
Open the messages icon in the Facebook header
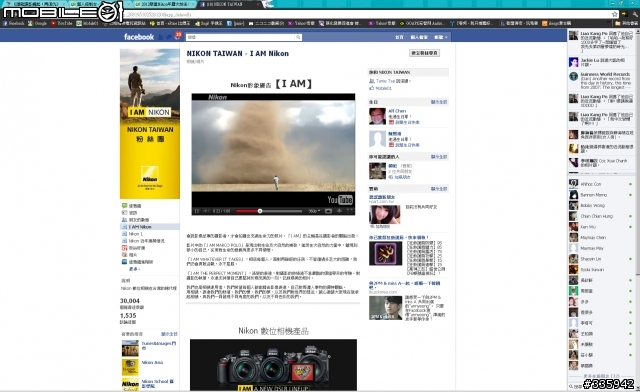pyautogui.click(x=169, y=37)
